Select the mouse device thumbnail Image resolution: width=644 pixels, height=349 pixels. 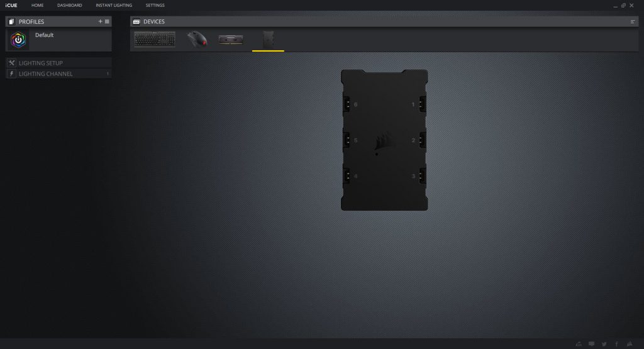(197, 40)
